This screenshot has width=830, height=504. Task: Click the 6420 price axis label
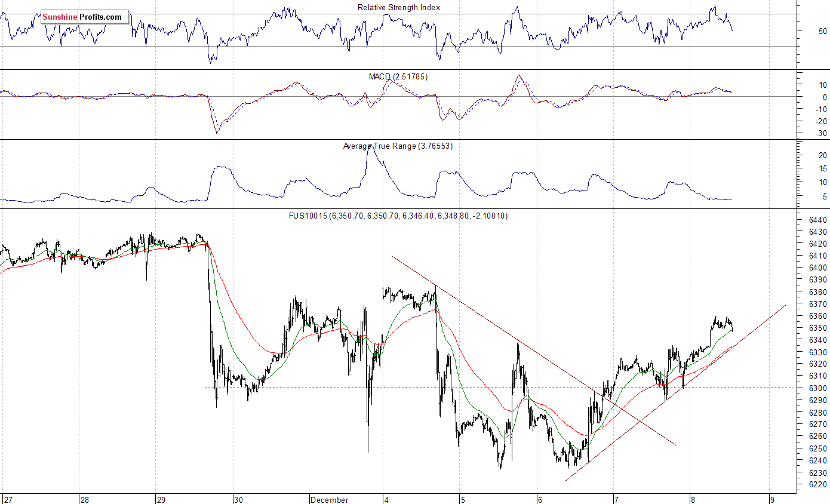pyautogui.click(x=817, y=244)
